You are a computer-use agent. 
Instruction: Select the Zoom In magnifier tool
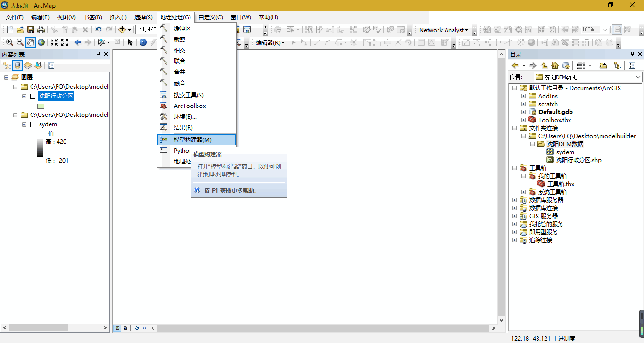9,42
